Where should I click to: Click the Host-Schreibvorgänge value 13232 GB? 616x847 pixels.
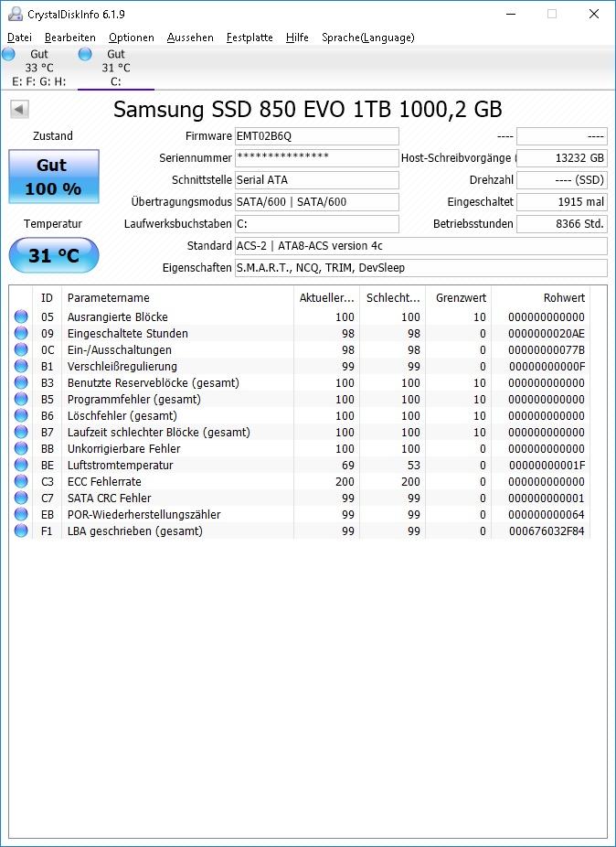point(562,158)
